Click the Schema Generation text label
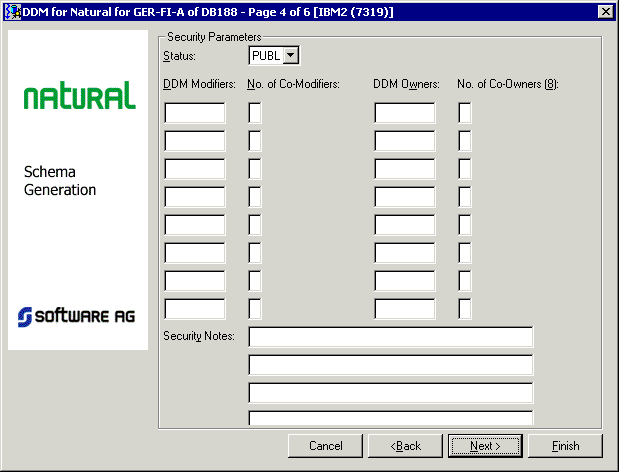Image resolution: width=620 pixels, height=472 pixels. [60, 181]
